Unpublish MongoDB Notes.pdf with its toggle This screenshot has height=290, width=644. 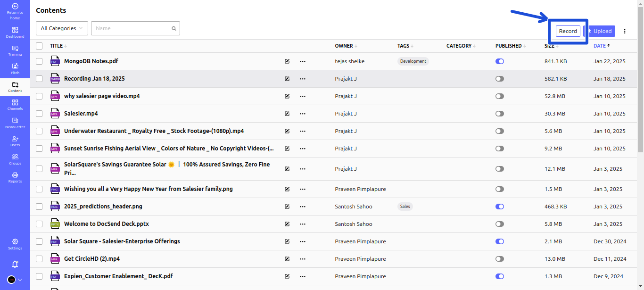tap(500, 61)
